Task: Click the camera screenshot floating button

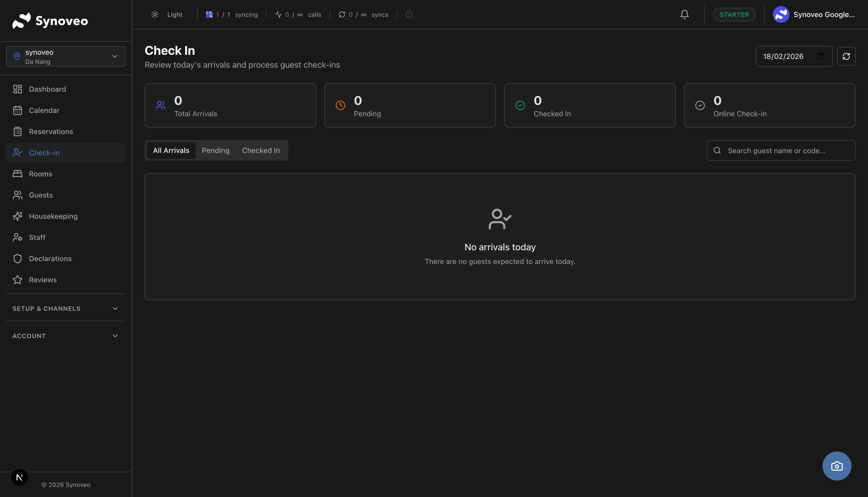Action: point(836,466)
